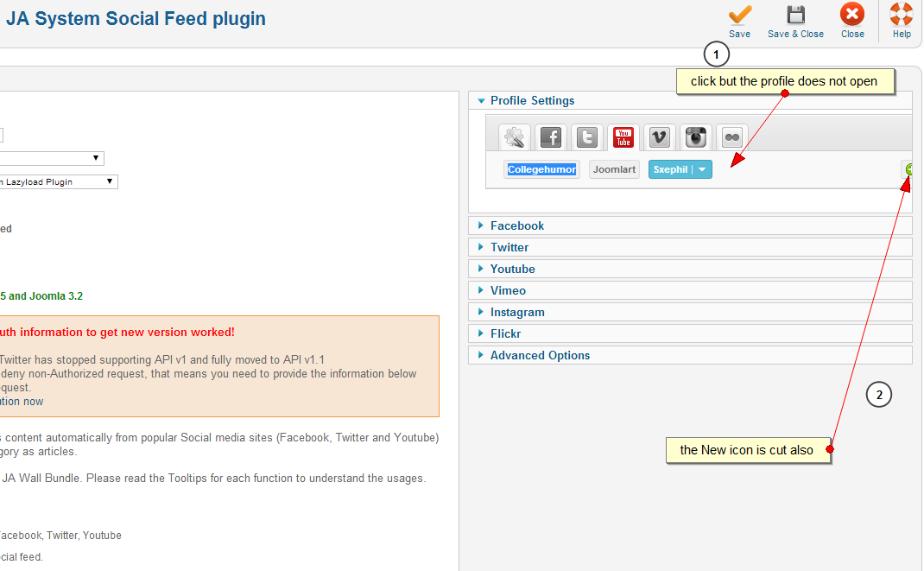The height and width of the screenshot is (571, 924).
Task: Select the Flickr icon tab
Action: tap(732, 137)
